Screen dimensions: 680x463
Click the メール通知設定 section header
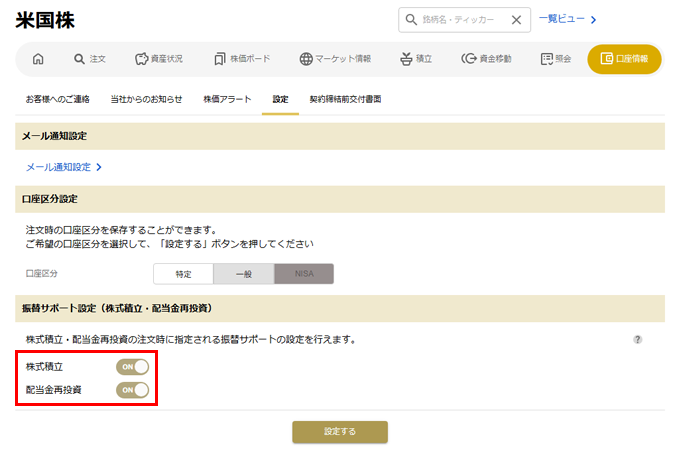click(340, 136)
